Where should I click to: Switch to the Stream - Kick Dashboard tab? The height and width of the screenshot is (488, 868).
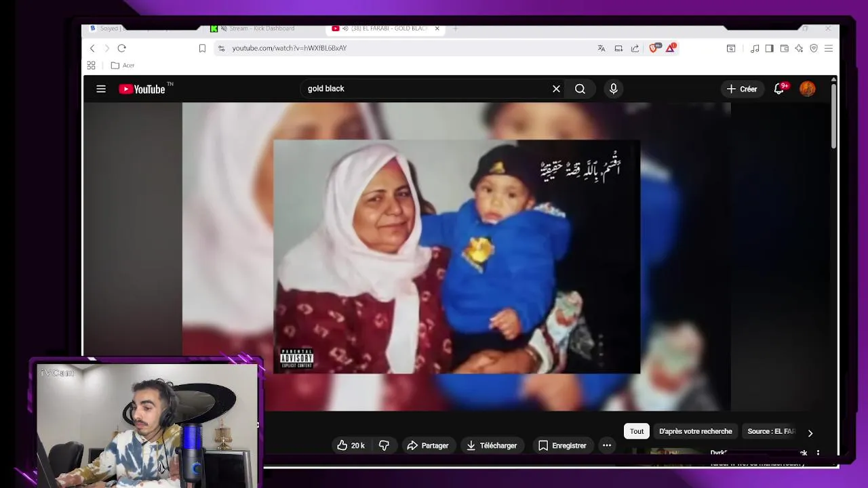(x=261, y=28)
